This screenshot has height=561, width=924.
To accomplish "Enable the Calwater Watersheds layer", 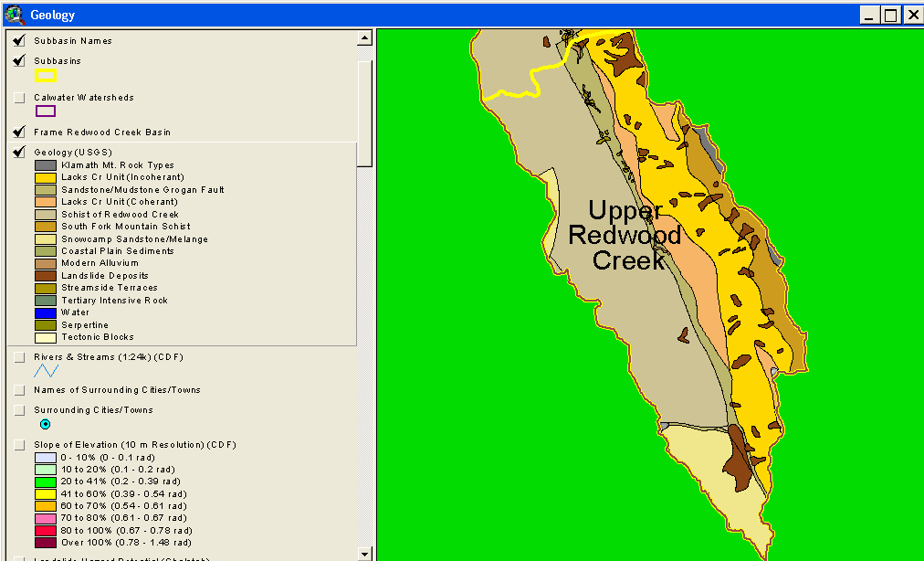I will (19, 98).
